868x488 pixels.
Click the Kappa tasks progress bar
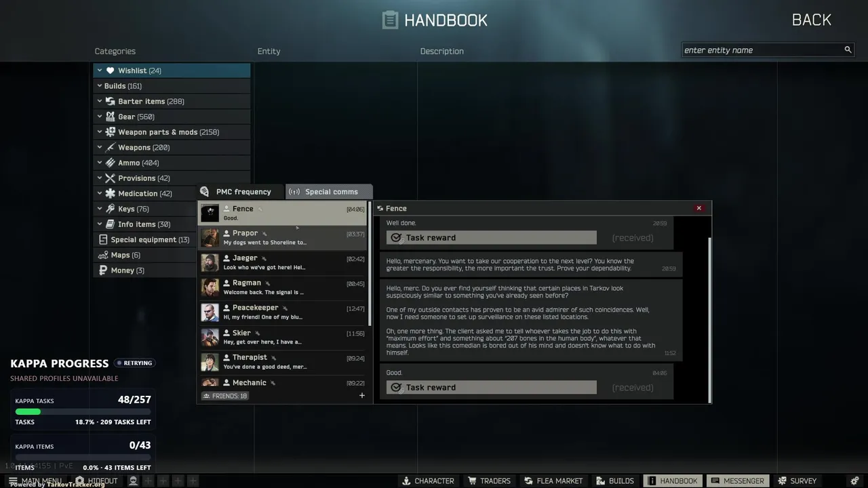click(x=83, y=411)
